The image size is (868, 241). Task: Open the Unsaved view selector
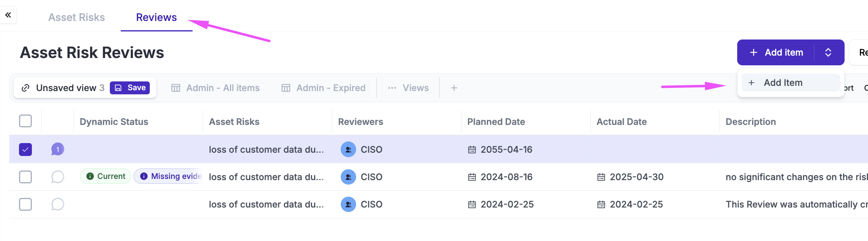[x=65, y=88]
